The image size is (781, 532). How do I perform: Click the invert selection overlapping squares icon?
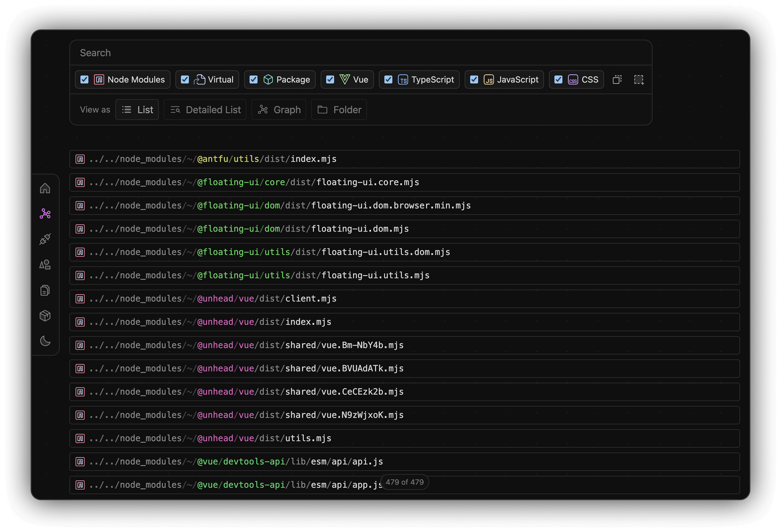617,80
